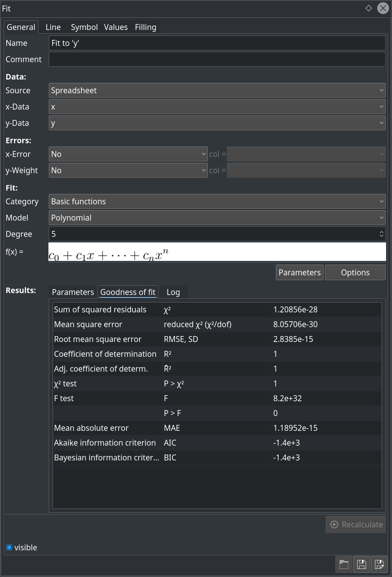This screenshot has width=392, height=577.
Task: Expand the fit Category dropdown
Action: tap(217, 201)
